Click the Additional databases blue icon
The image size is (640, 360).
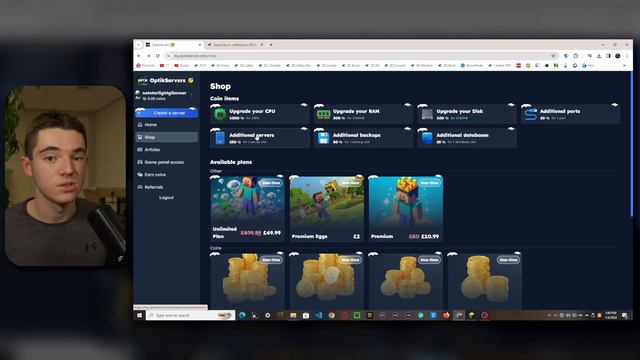pos(427,138)
